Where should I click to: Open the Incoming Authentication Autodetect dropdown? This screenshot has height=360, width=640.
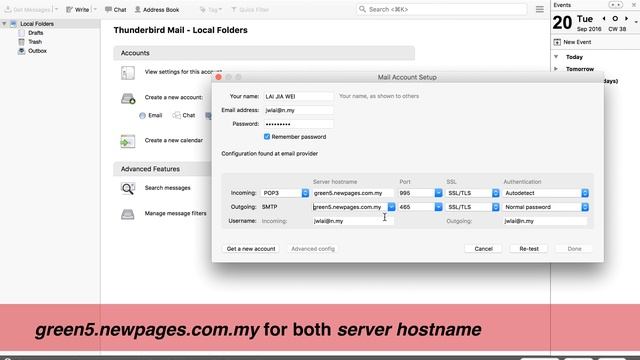click(x=546, y=193)
